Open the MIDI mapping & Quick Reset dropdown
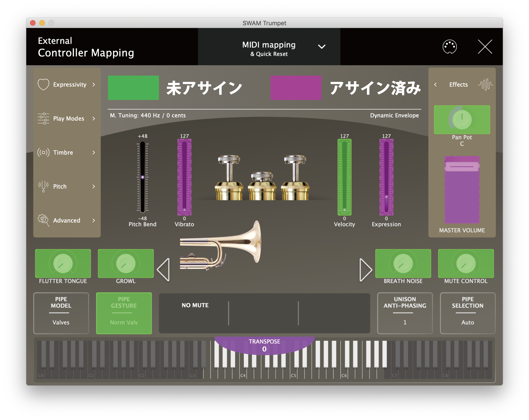Viewport: 529px width, 420px height. (x=269, y=47)
